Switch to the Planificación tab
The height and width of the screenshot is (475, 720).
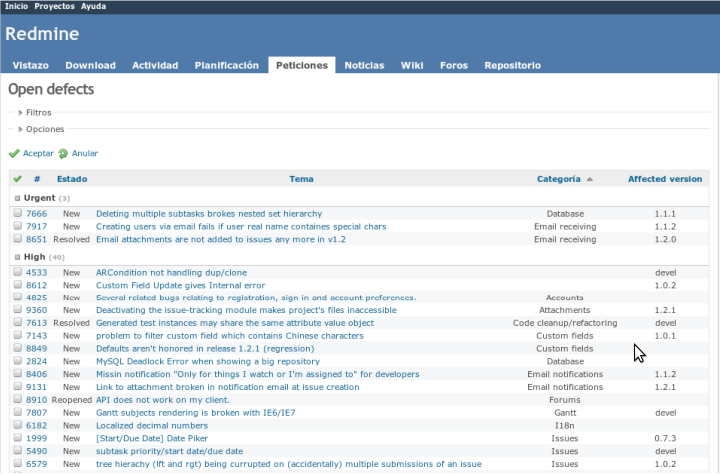(227, 65)
